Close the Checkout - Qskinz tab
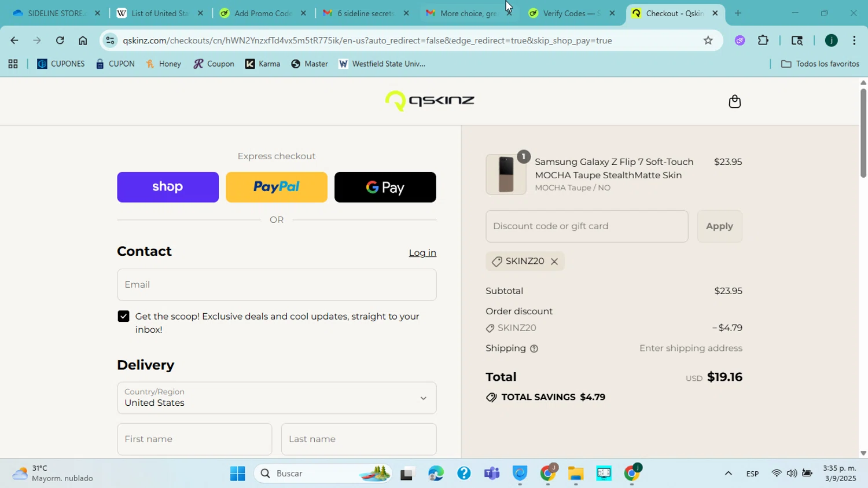868x488 pixels. click(x=715, y=13)
